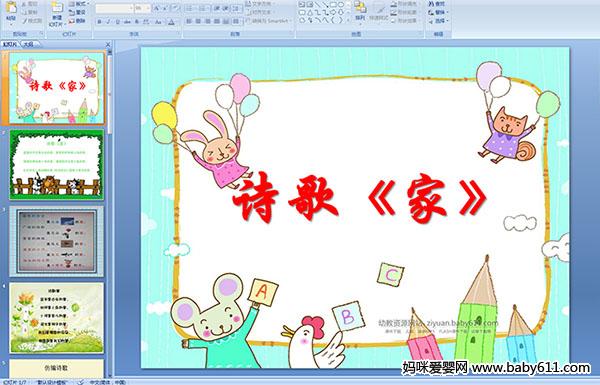The image size is (600, 385).
Task: Click the Convert to SmartArt button
Action: 269,21
